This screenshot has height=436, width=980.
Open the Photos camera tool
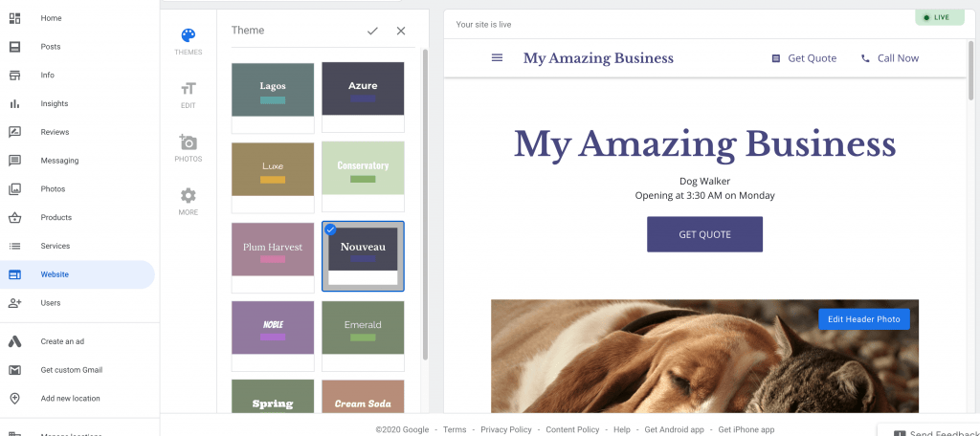tap(189, 142)
